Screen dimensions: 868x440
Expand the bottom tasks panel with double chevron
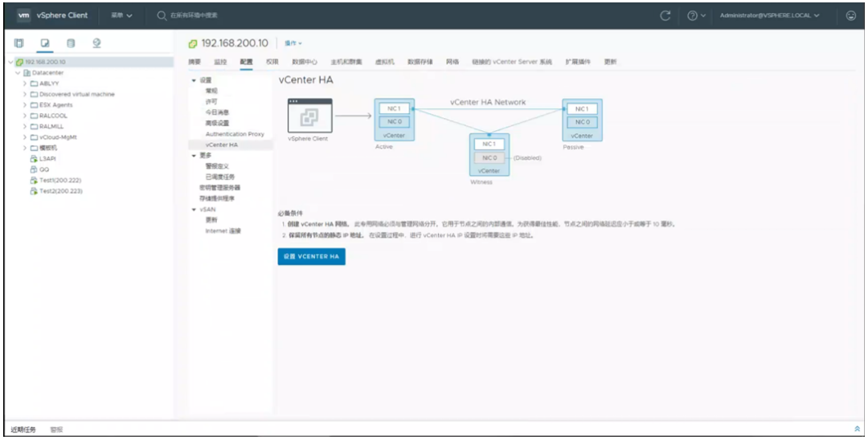[x=857, y=429]
